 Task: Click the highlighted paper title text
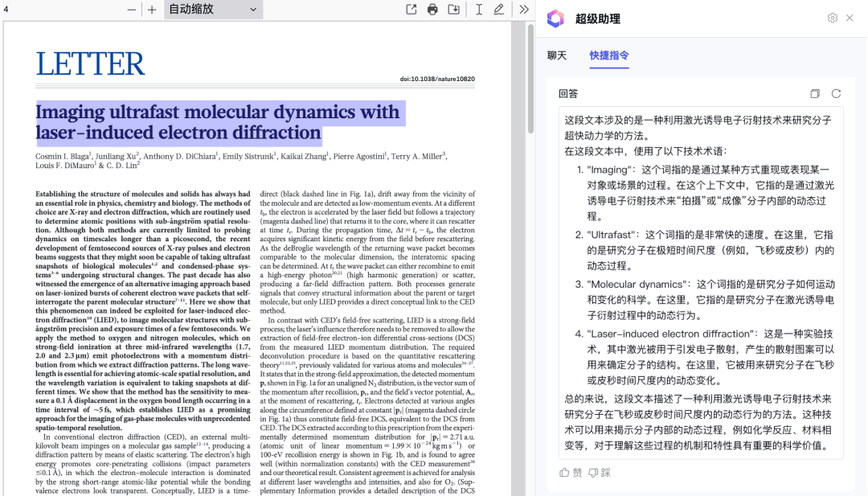coord(217,122)
